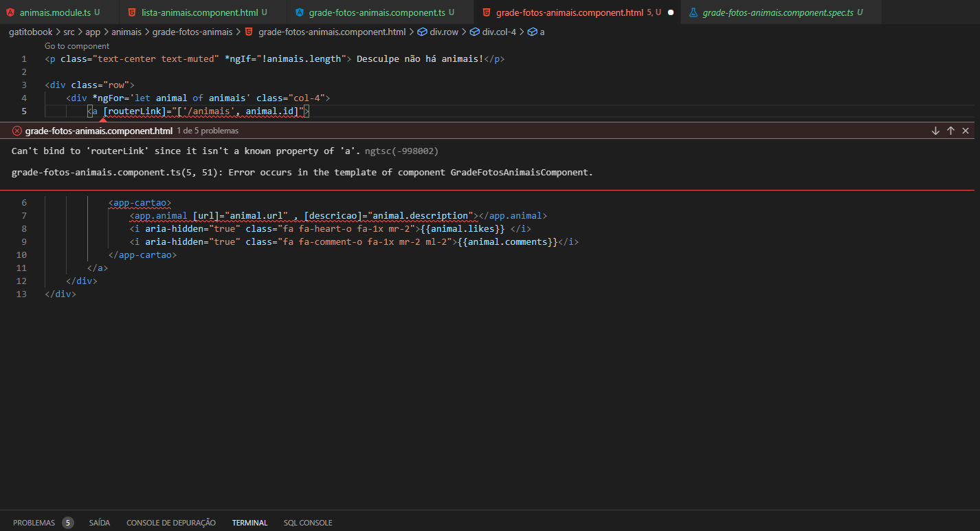Click HTML5 icon on lista-animais.component.html tab
The image size is (980, 531).
(x=131, y=12)
